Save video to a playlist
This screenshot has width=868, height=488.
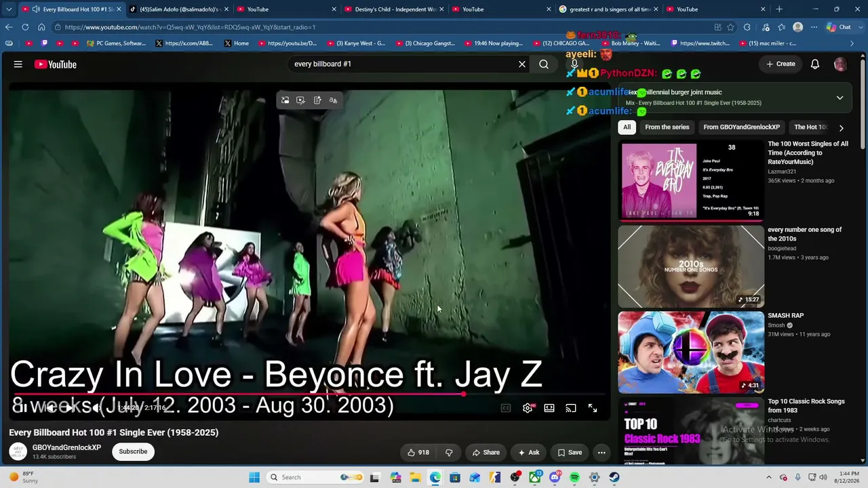click(x=570, y=453)
